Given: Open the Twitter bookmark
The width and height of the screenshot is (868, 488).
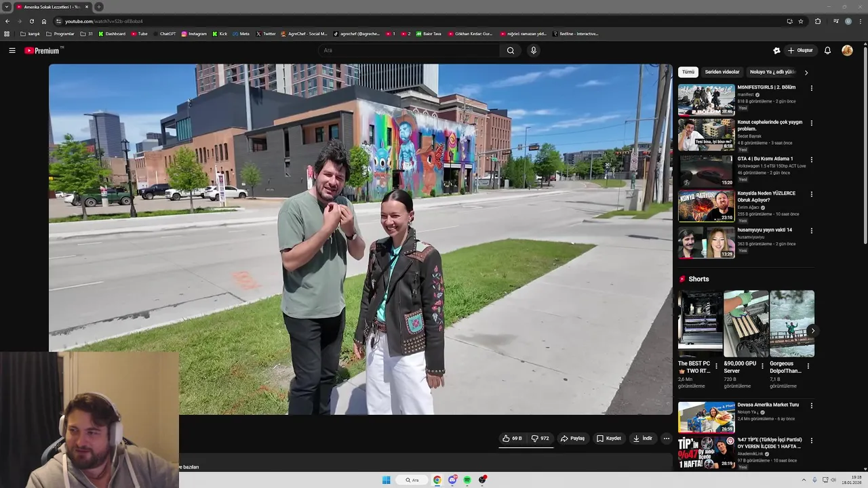Looking at the screenshot, I should tap(267, 34).
